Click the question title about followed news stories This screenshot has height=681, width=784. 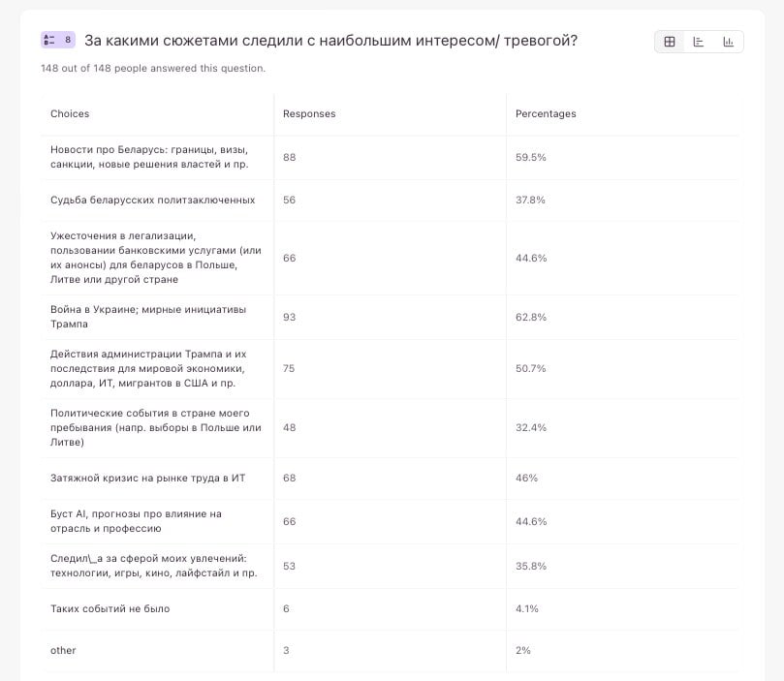pyautogui.click(x=330, y=41)
